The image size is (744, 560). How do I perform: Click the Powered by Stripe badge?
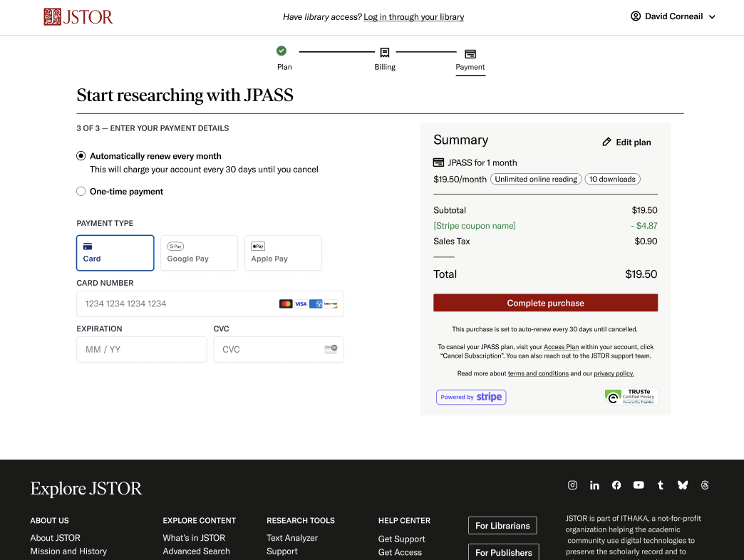point(471,397)
